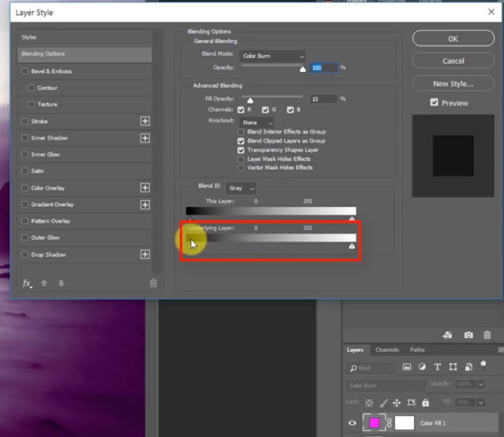The width and height of the screenshot is (504, 437).
Task: Filter layers by type layer icon
Action: click(437, 367)
